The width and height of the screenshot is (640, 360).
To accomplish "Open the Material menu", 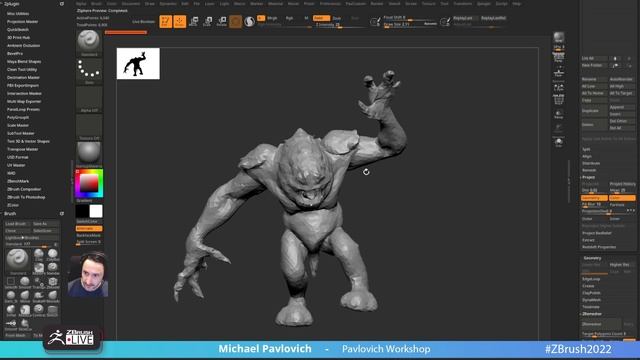I will point(275,4).
